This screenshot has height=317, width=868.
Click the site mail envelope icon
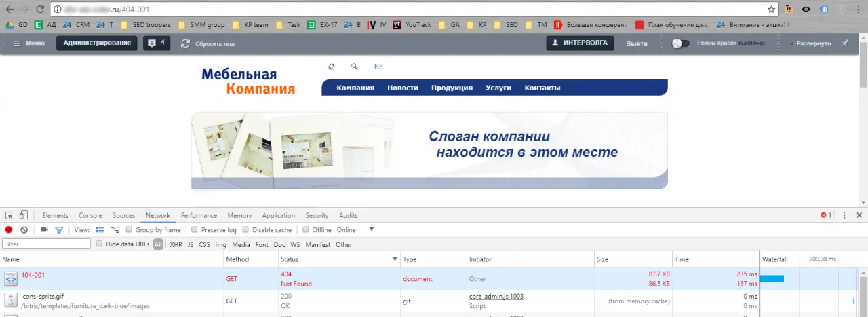[x=378, y=67]
